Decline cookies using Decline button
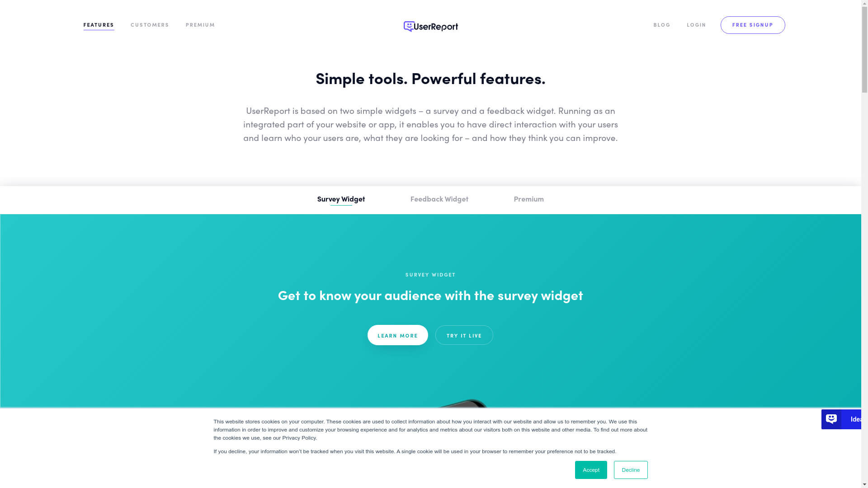Viewport: 868px width, 488px height. [x=630, y=469]
